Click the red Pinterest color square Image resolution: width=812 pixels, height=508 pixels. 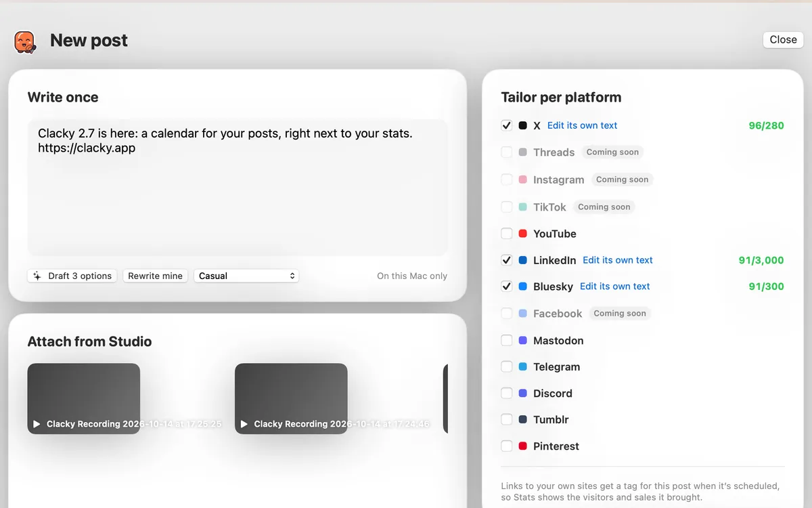pyautogui.click(x=523, y=446)
